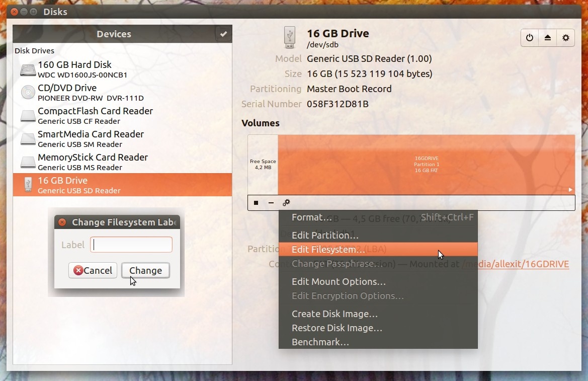This screenshot has width=588, height=381.
Task: Click the serial number 058F312D81B
Action: click(338, 104)
